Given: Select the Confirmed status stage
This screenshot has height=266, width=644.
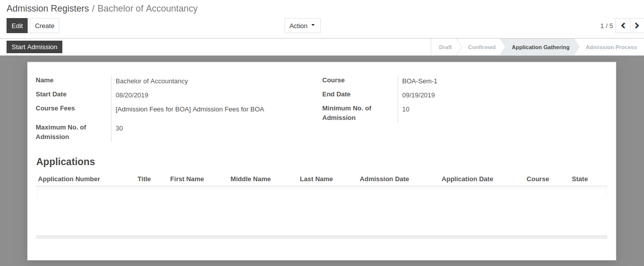Looking at the screenshot, I should point(482,47).
